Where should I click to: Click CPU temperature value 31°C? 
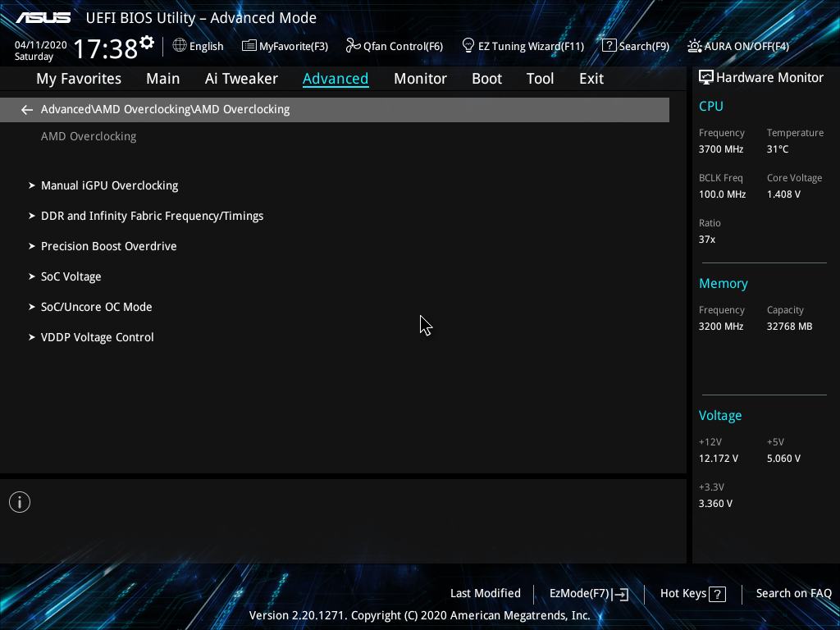tap(778, 149)
